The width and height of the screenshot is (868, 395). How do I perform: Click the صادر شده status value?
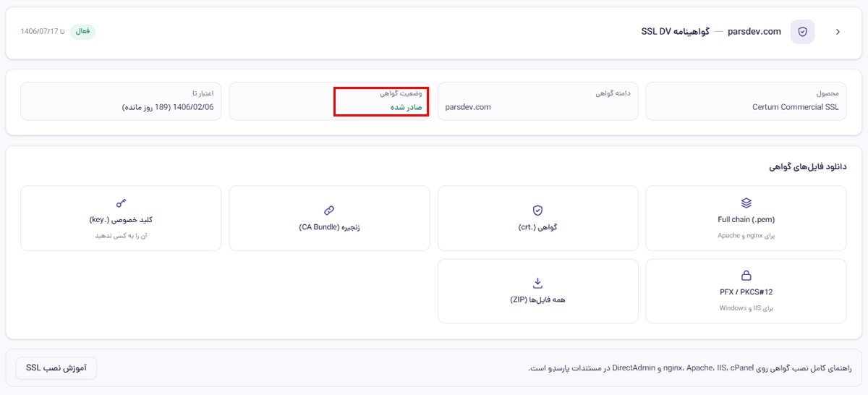[x=407, y=107]
